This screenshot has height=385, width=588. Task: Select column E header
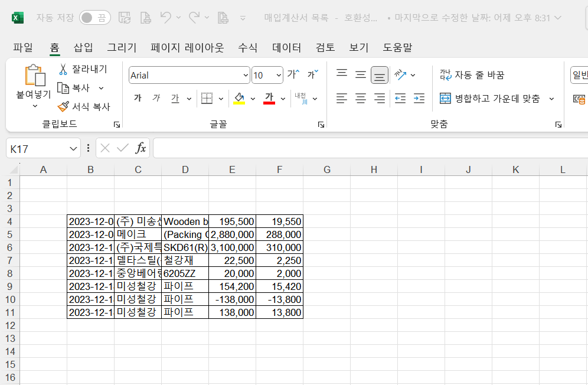pos(232,169)
